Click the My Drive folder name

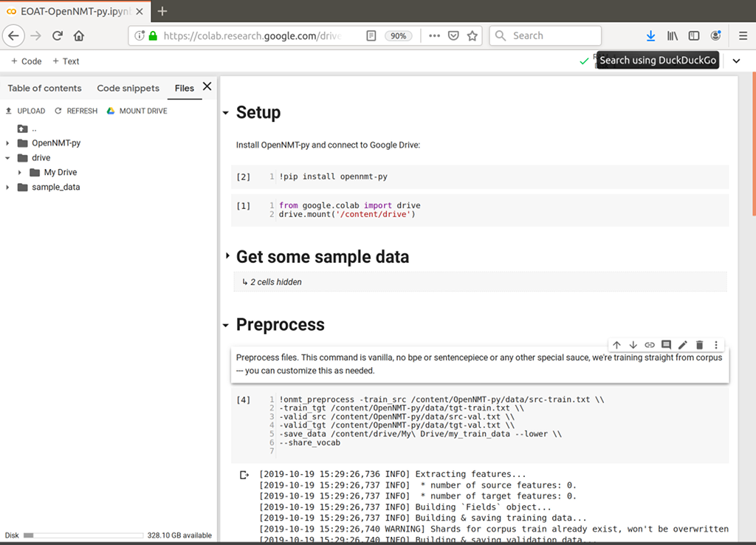pyautogui.click(x=61, y=172)
